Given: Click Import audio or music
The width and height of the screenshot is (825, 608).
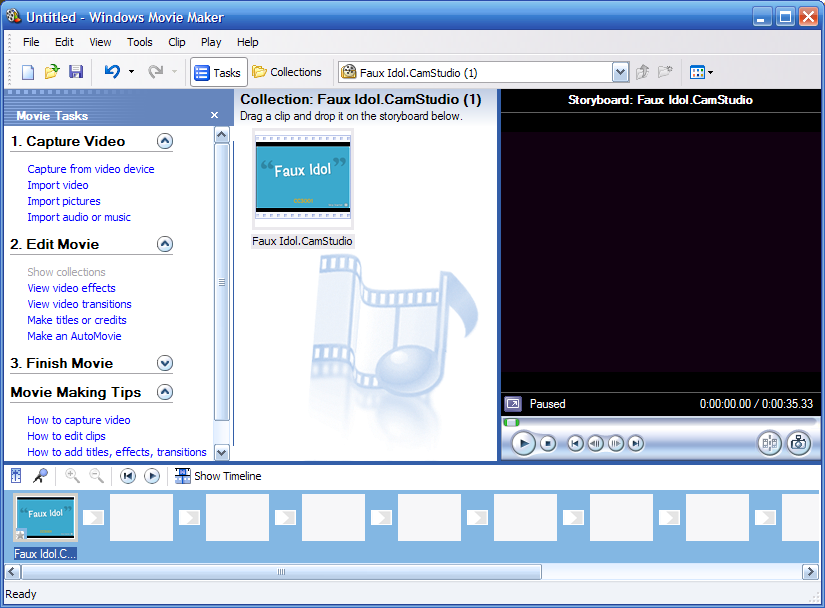Looking at the screenshot, I should coord(79,217).
